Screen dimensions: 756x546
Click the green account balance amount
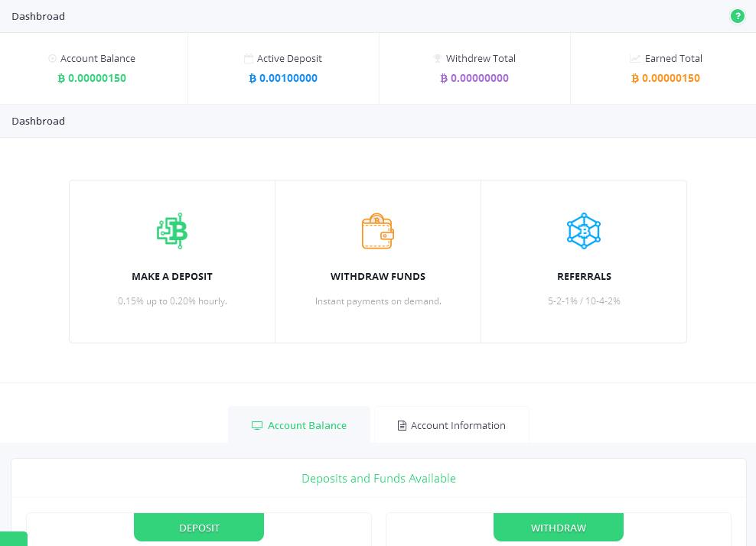pos(92,78)
